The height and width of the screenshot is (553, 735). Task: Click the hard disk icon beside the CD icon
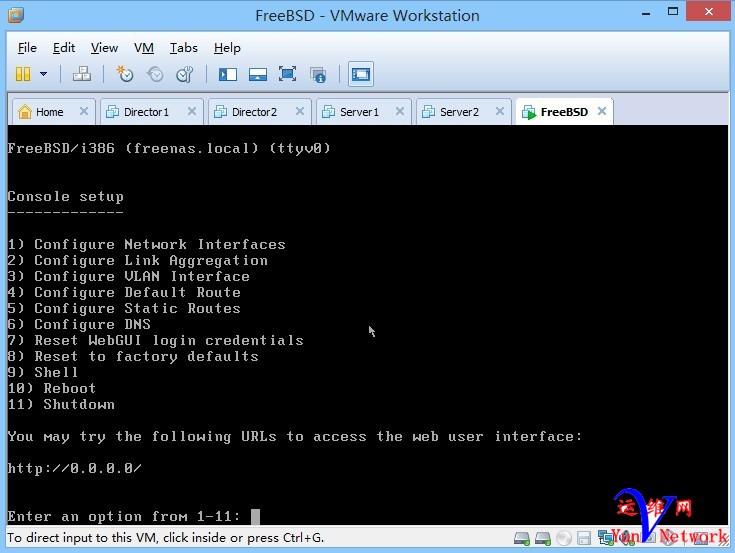543,538
